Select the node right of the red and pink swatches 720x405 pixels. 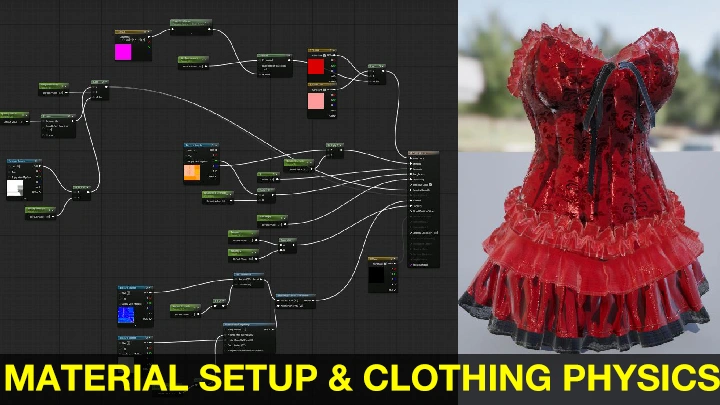pos(376,72)
